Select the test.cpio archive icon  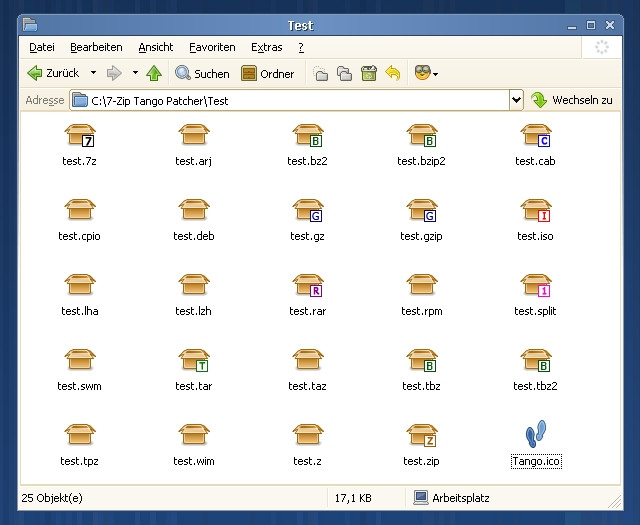80,210
